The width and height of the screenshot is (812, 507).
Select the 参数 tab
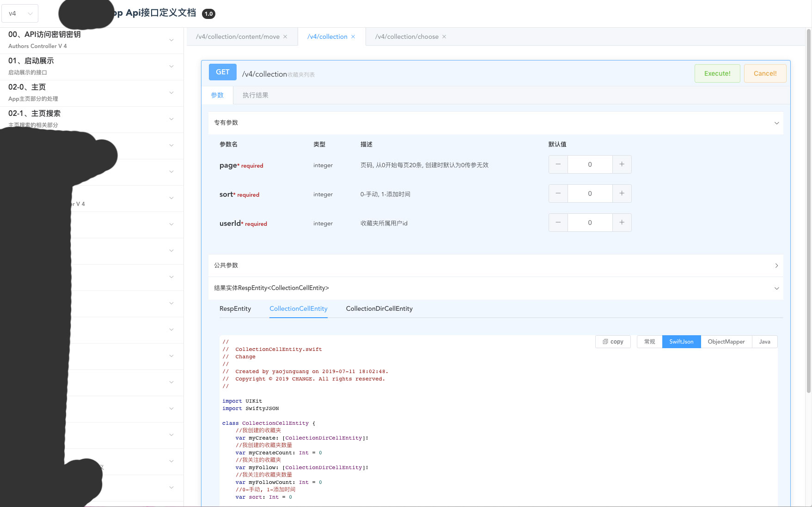click(217, 95)
